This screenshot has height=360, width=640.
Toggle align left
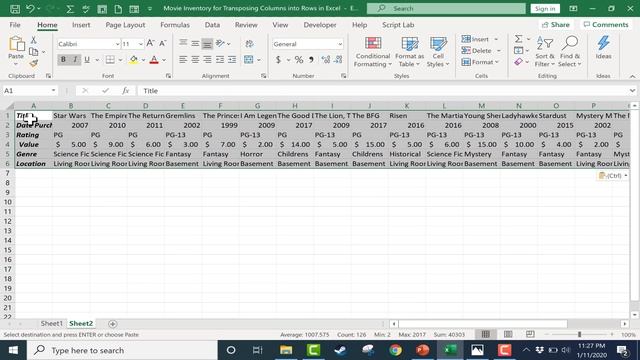183,60
